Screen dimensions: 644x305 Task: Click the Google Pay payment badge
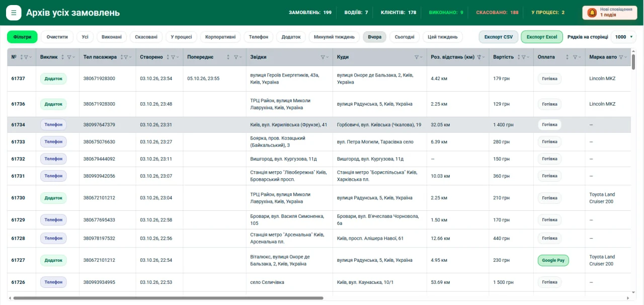(553, 260)
